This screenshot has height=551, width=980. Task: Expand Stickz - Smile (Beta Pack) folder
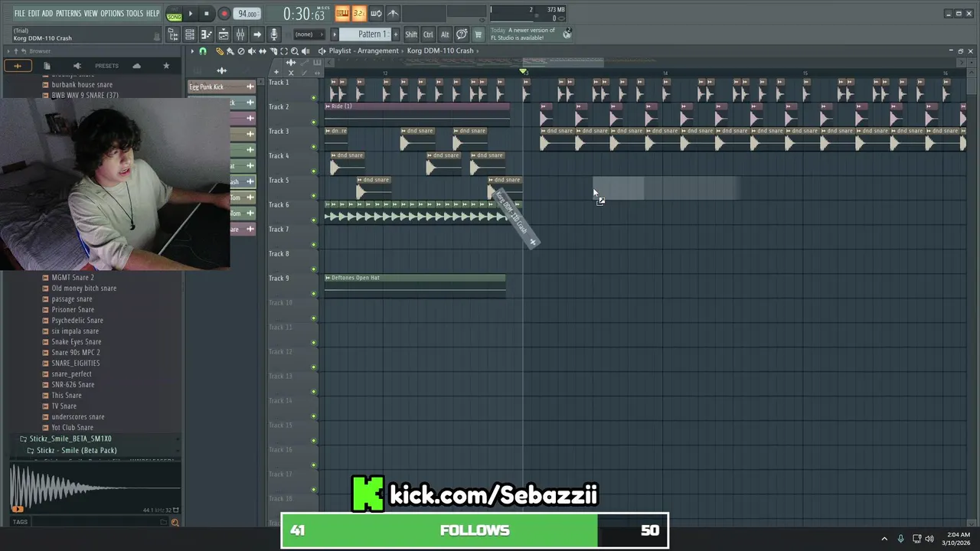click(x=77, y=450)
